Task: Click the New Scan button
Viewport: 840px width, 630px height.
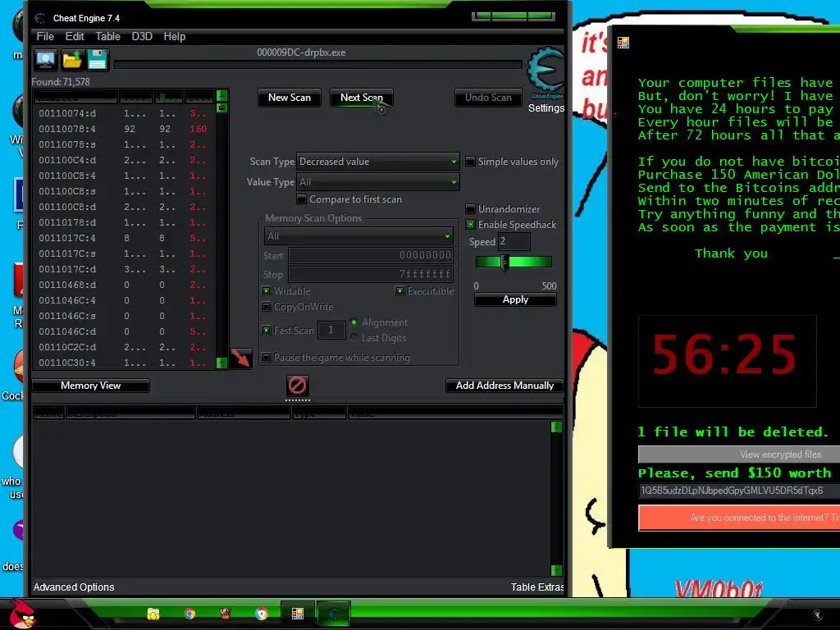Action: (290, 98)
